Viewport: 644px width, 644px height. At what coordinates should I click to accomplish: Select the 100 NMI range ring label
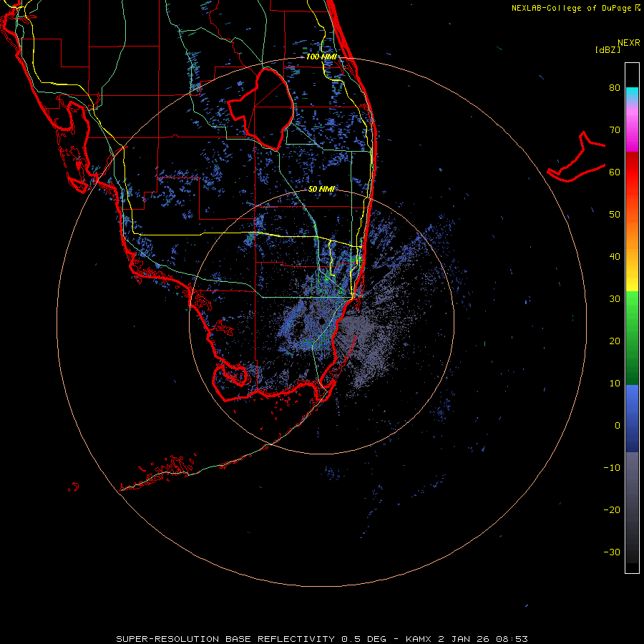(x=321, y=57)
